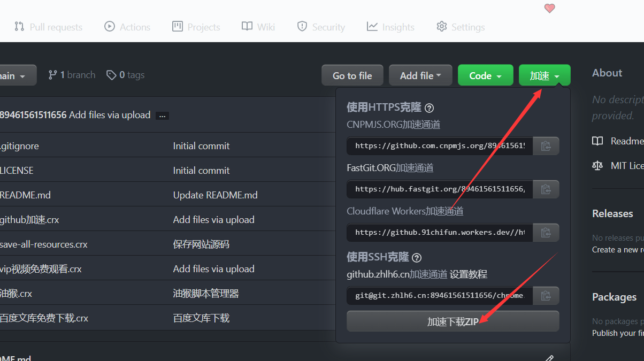Select the git.zhlh6.cn SSH URL field
Viewport: 644px width, 361px height.
point(440,295)
